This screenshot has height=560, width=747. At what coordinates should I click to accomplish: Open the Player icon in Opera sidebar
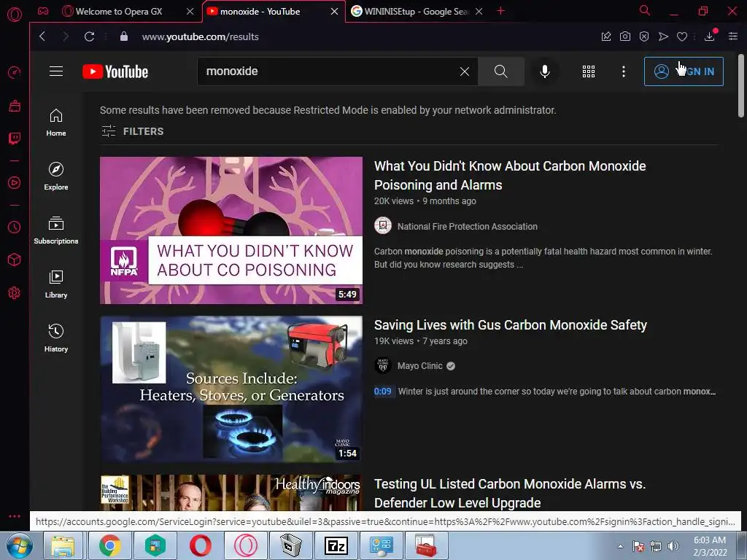15,183
